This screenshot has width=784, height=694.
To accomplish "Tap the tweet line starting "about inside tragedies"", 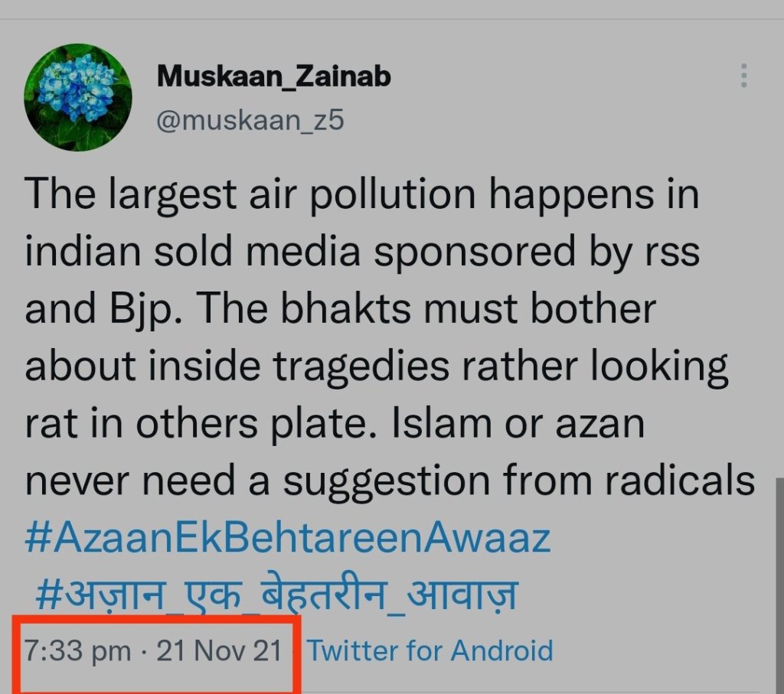I will (x=377, y=367).
